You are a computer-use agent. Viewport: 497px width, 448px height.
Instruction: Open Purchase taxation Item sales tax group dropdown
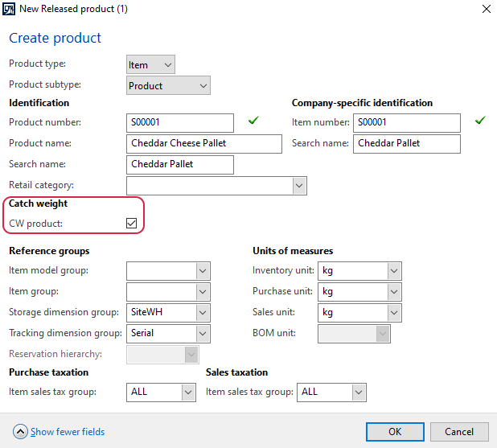coord(188,393)
